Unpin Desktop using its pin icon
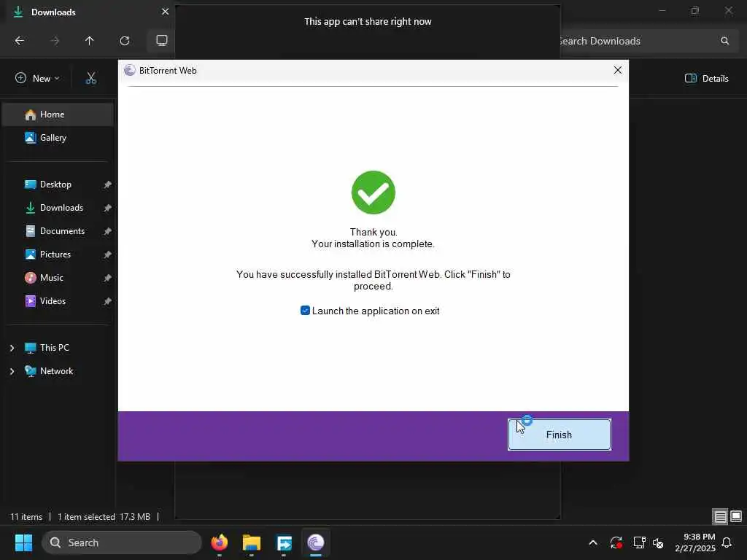Screen dimensions: 747x560 click(x=108, y=184)
